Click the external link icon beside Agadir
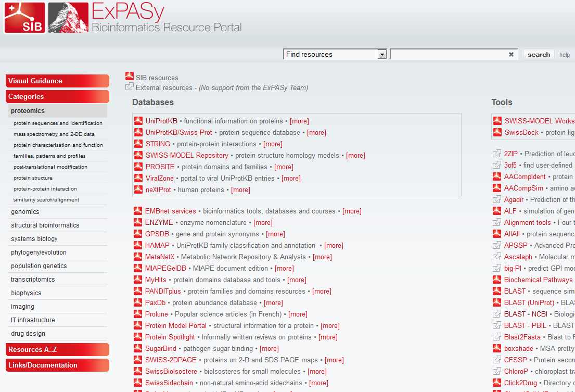Image resolution: width=575 pixels, height=392 pixels. [497, 199]
